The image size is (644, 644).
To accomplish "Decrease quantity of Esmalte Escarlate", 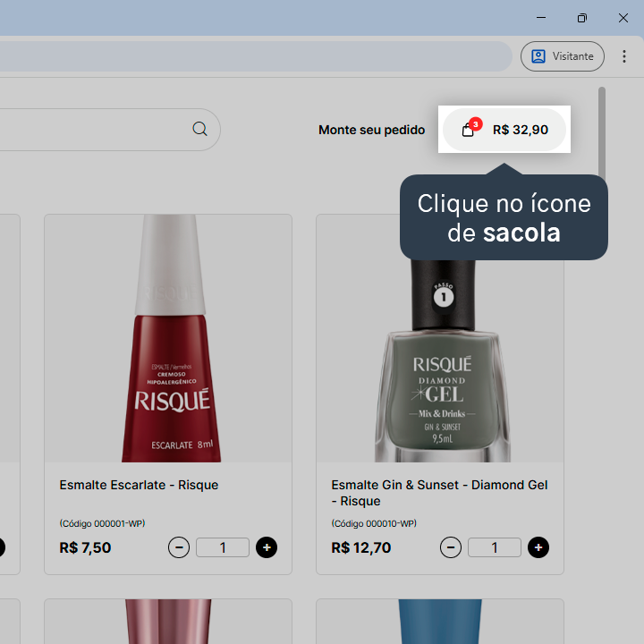I will tap(179, 547).
